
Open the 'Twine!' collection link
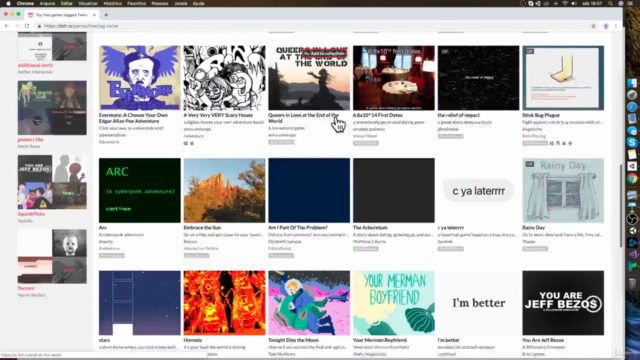click(x=26, y=288)
